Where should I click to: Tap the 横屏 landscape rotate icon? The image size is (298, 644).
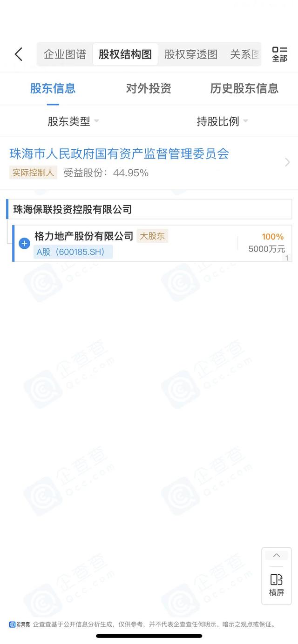point(277,585)
